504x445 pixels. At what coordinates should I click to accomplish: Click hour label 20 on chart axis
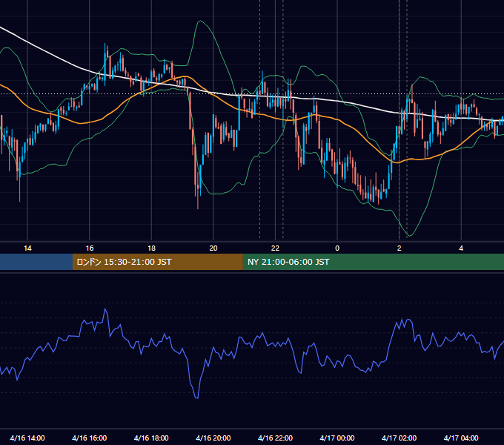(x=213, y=248)
